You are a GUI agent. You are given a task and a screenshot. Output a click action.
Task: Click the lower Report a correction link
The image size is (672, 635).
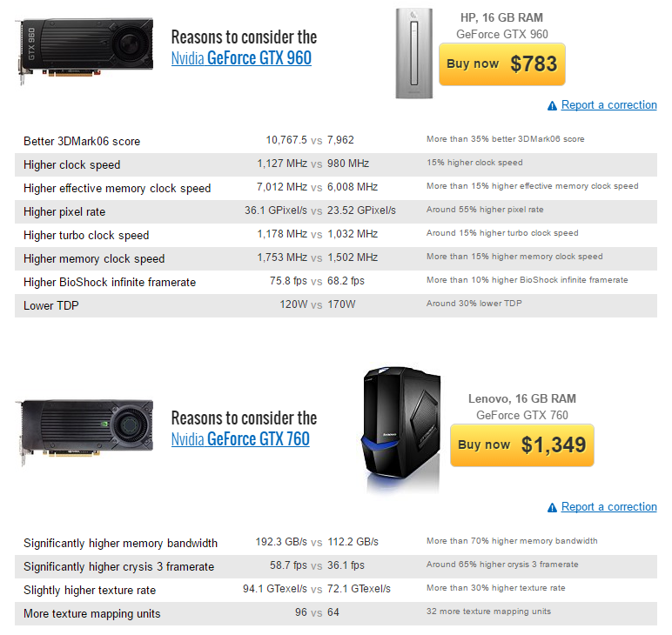point(608,507)
